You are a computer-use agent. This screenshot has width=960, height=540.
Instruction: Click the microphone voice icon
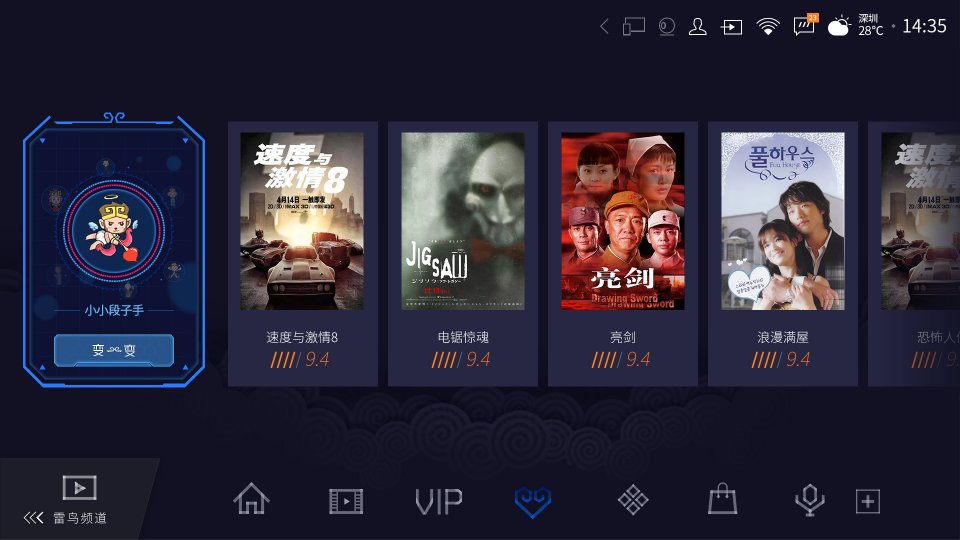tap(809, 500)
